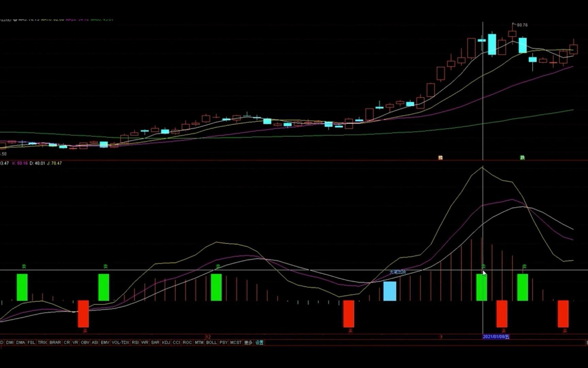Switch to the BOLL indicator tab

pos(211,342)
